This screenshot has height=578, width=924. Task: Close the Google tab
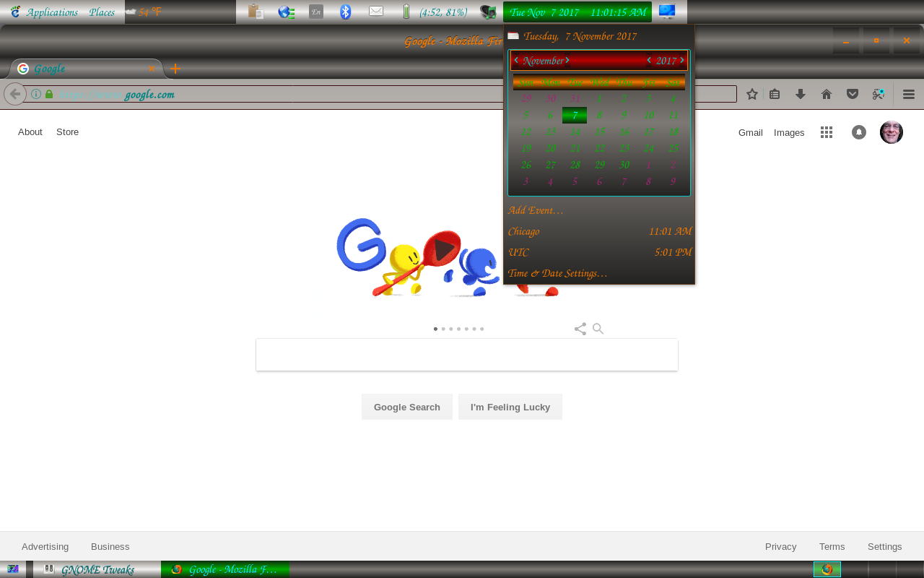click(x=152, y=69)
